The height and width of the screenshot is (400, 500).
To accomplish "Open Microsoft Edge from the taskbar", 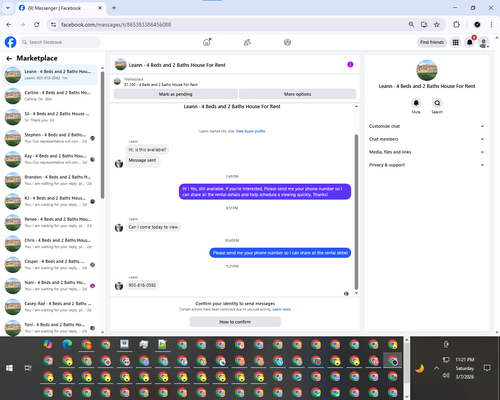I will [67, 344].
